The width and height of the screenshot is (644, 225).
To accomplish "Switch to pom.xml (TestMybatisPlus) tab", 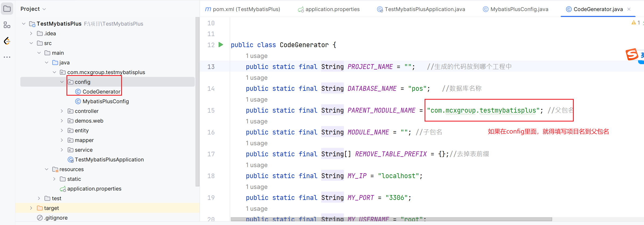I will click(x=243, y=9).
